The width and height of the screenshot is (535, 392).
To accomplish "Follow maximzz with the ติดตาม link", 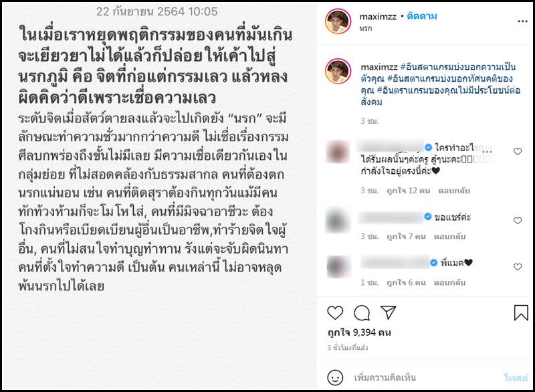I will coord(422,16).
